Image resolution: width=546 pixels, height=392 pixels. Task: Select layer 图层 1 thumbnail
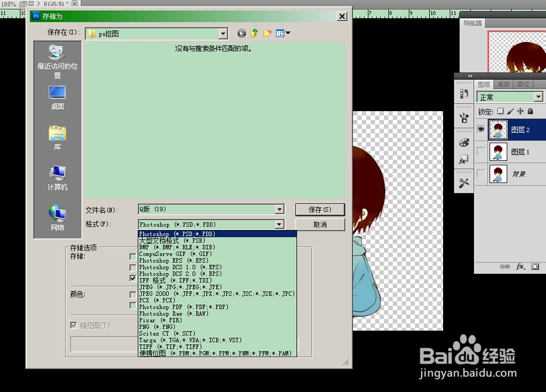coord(498,151)
